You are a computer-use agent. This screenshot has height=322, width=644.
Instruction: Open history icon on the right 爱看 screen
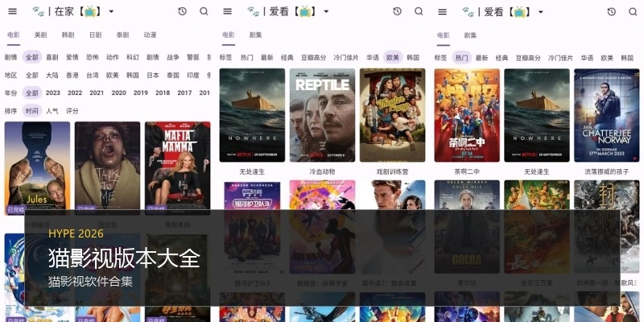tap(612, 11)
